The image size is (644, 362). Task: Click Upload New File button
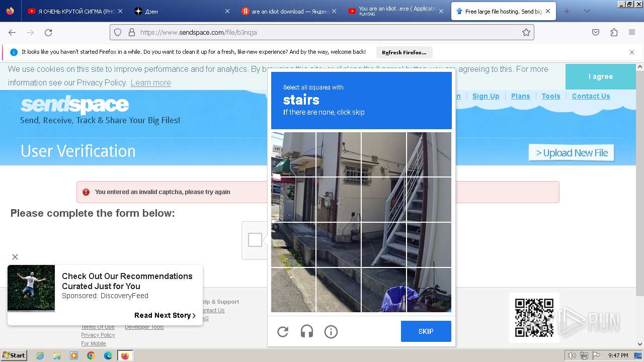coord(572,153)
